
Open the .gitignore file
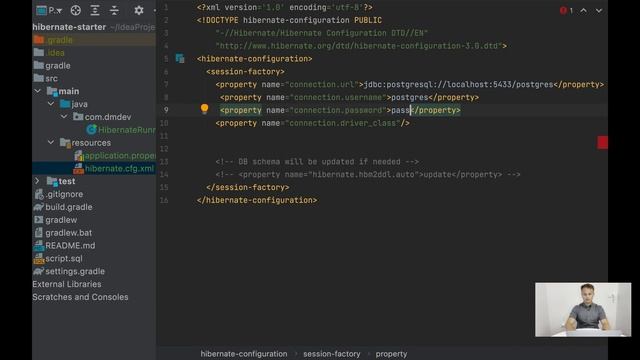[59, 194]
